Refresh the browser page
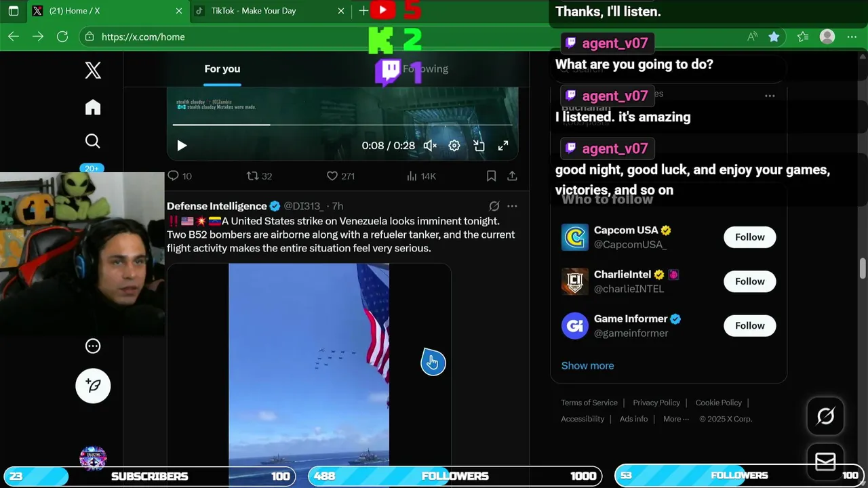The width and height of the screenshot is (868, 488). pos(62,37)
